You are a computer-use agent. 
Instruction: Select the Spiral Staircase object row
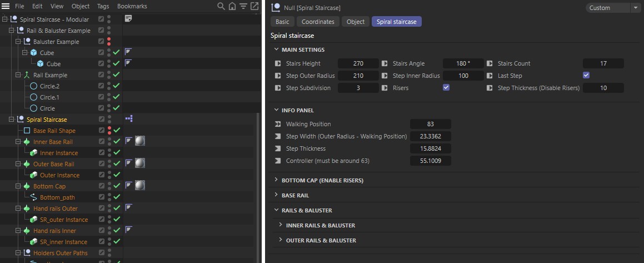[47, 120]
